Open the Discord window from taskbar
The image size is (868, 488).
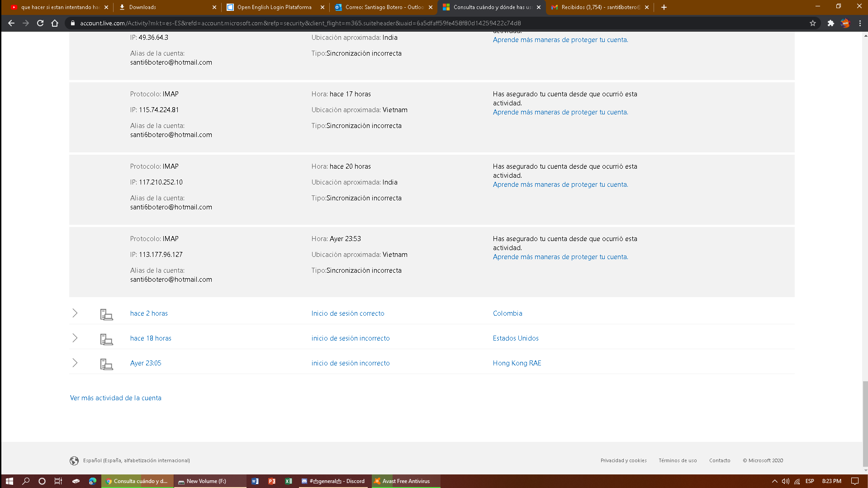pyautogui.click(x=334, y=481)
